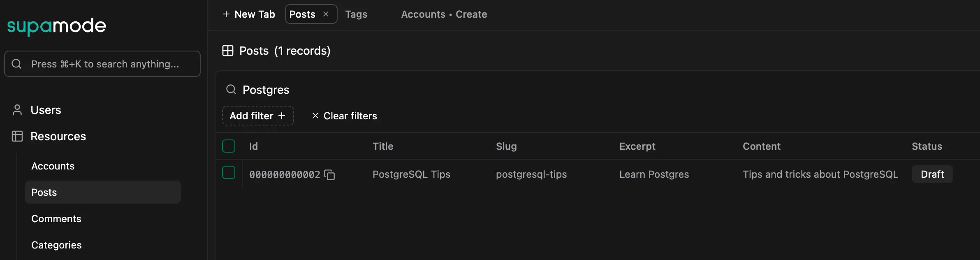Clear filters on the Posts table
Viewport: 980px width, 260px height.
pyautogui.click(x=344, y=116)
